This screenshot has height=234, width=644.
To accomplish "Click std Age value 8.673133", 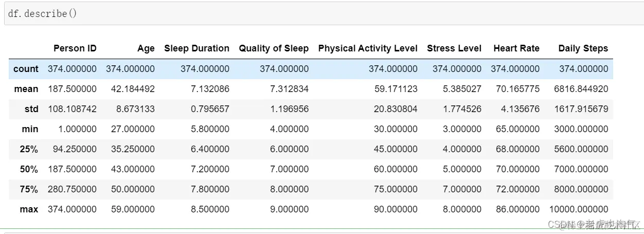I will (135, 109).
